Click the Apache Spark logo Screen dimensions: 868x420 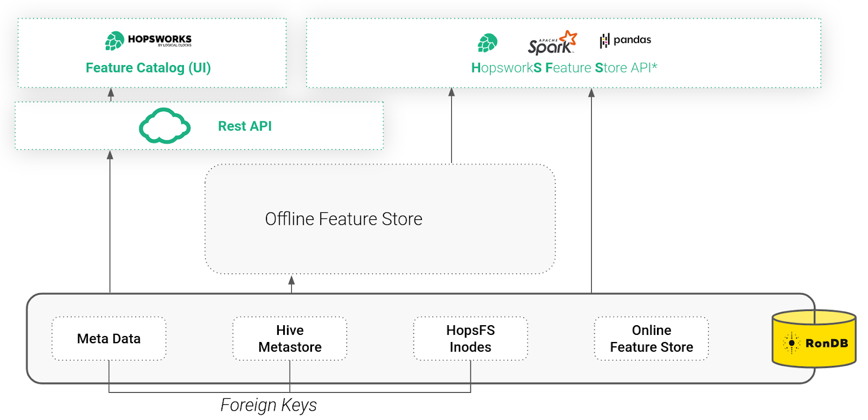point(552,43)
